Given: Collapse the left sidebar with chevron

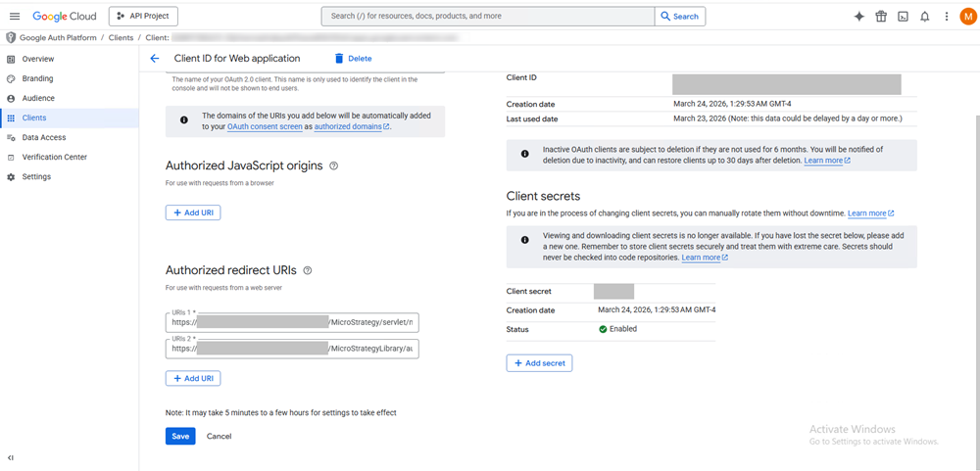Looking at the screenshot, I should pos(11,457).
